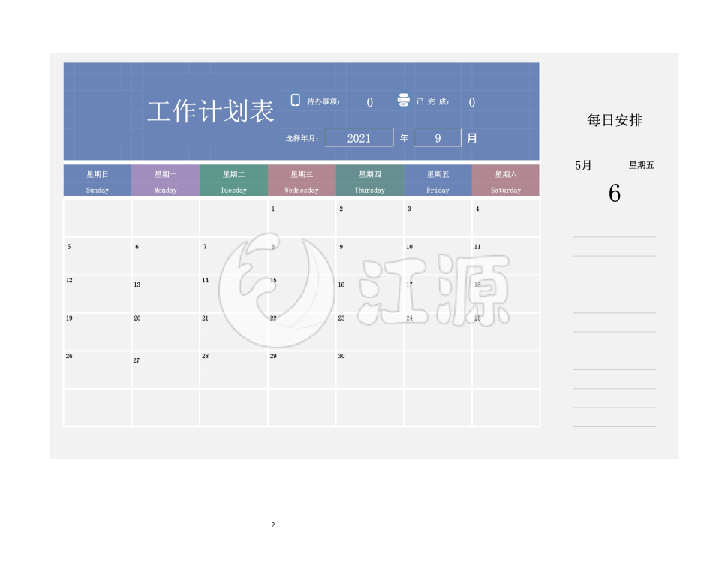
Task: Select the calendar cell for day 1
Action: pyautogui.click(x=302, y=218)
